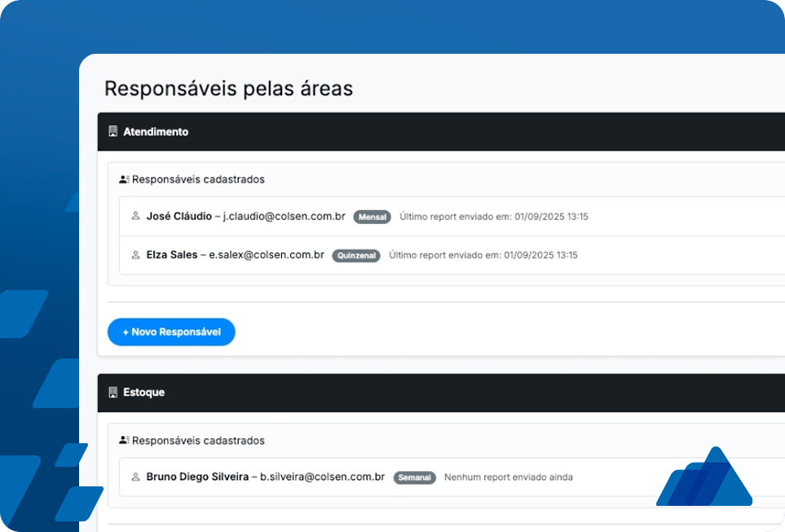Open the b.silveira@colsen.com.br email
The width and height of the screenshot is (785, 532).
pyautogui.click(x=322, y=477)
